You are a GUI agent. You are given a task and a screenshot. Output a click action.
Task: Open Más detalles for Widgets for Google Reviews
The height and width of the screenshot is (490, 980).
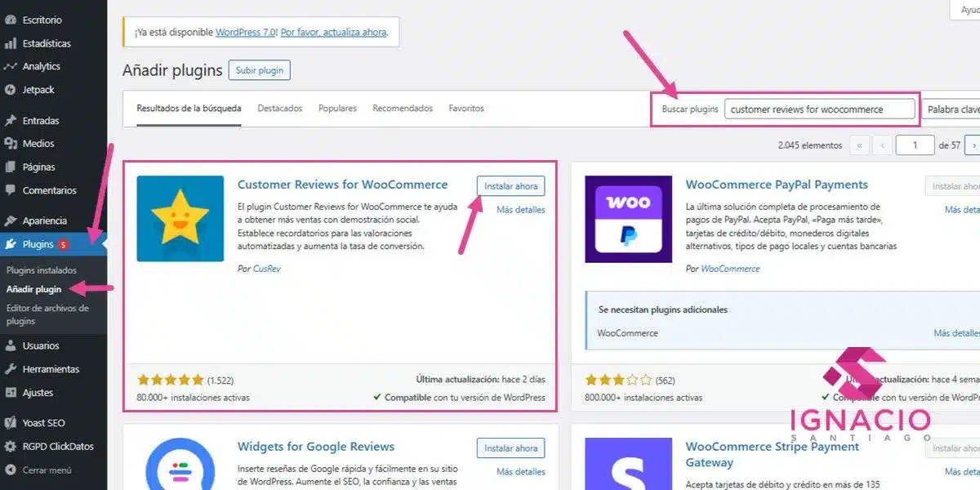click(x=521, y=472)
